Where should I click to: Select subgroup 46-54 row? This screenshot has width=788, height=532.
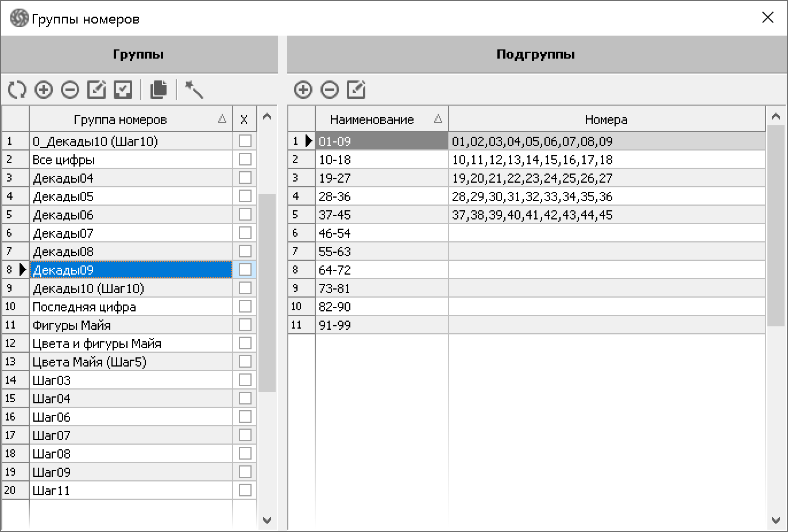coord(381,233)
